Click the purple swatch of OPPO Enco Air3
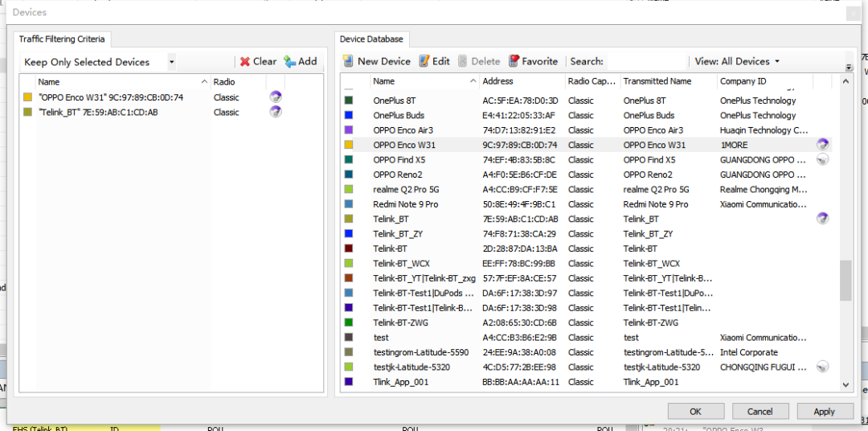This screenshot has height=431, width=868. pyautogui.click(x=349, y=130)
